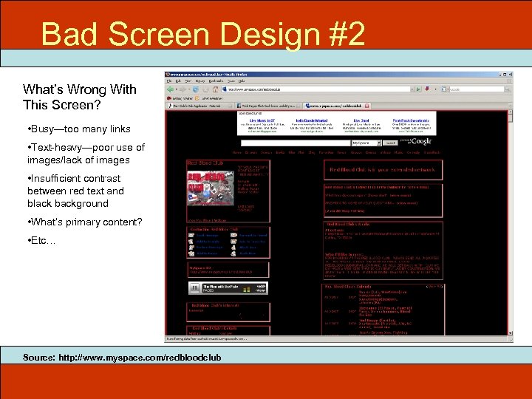Click the Google logo beside search
The height and width of the screenshot is (399, 532).
[x=417, y=141]
